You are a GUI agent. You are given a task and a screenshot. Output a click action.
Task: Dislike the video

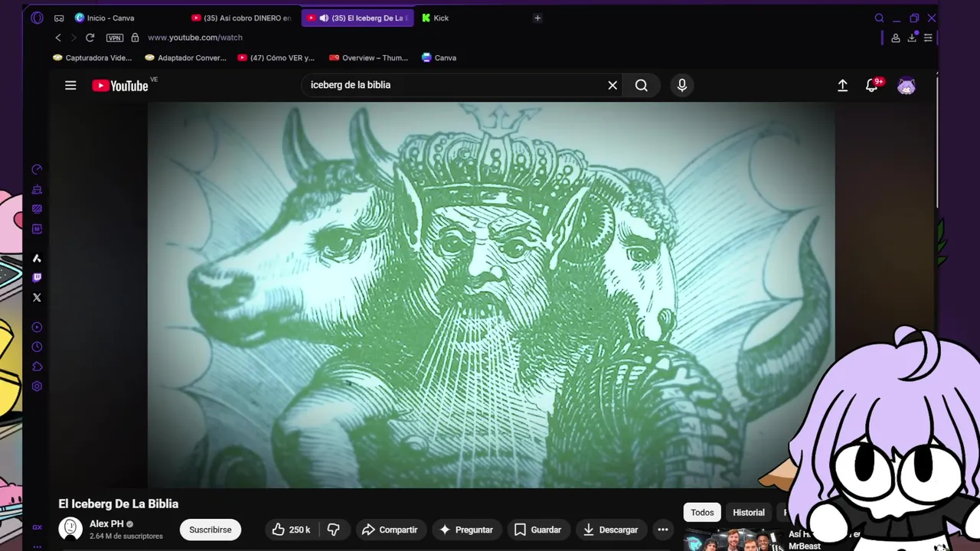pos(334,530)
